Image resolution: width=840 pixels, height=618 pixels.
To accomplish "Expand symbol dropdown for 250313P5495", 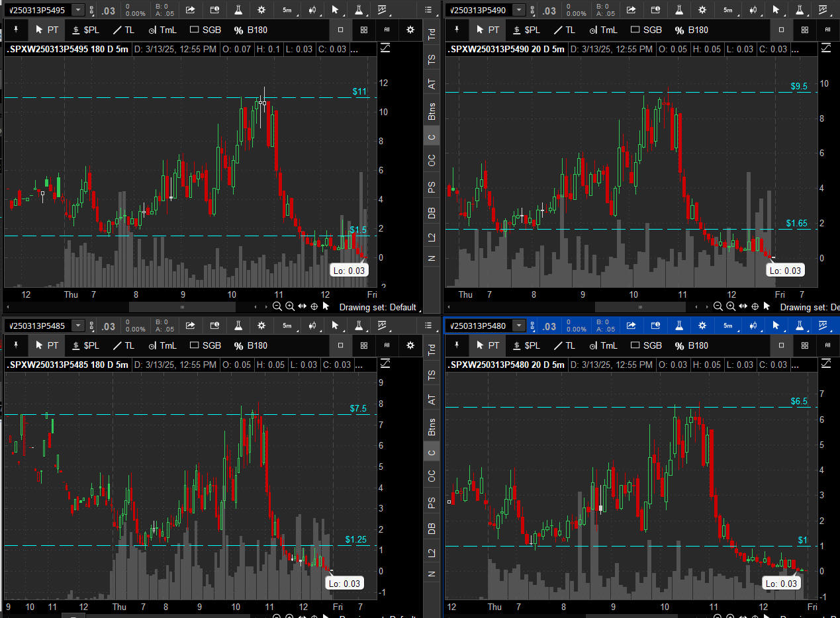I will tap(79, 10).
